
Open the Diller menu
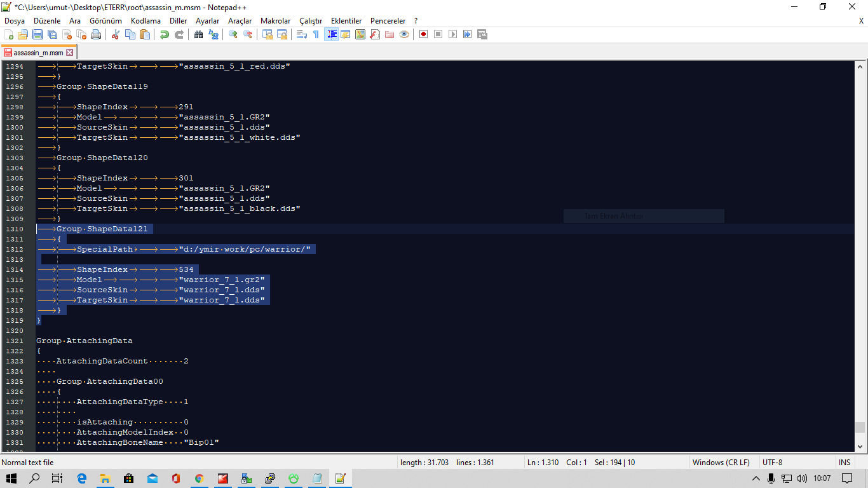(178, 21)
